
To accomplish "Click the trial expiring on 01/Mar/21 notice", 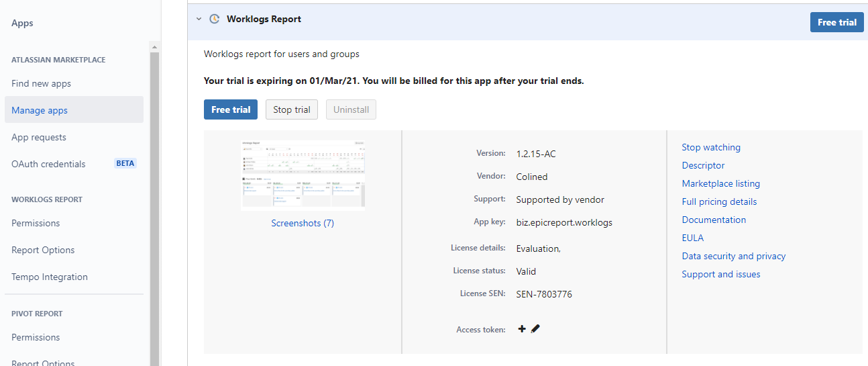I will coord(394,81).
